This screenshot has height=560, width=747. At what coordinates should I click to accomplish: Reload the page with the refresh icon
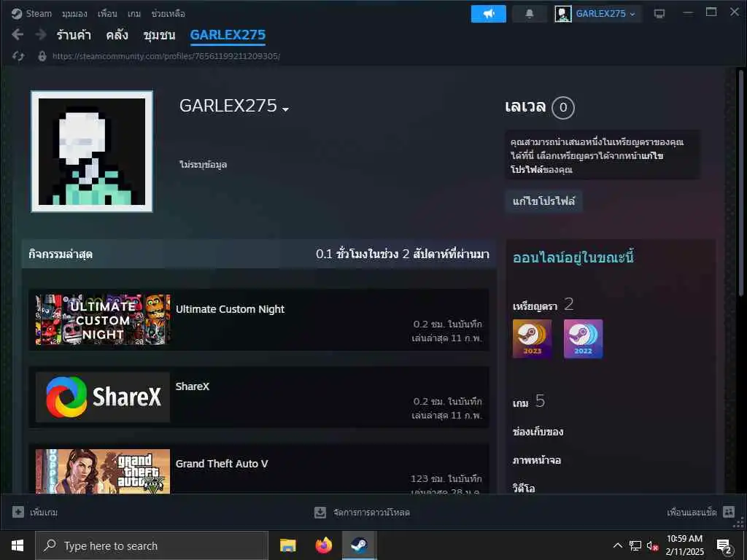18,56
